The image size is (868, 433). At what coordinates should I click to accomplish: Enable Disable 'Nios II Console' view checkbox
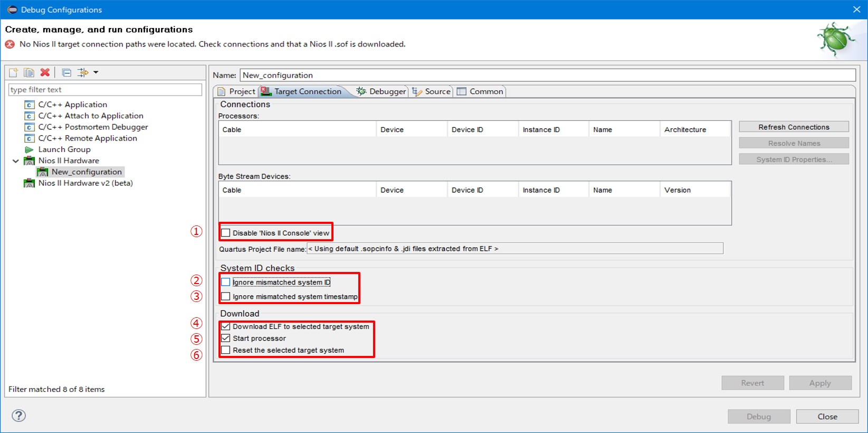226,233
